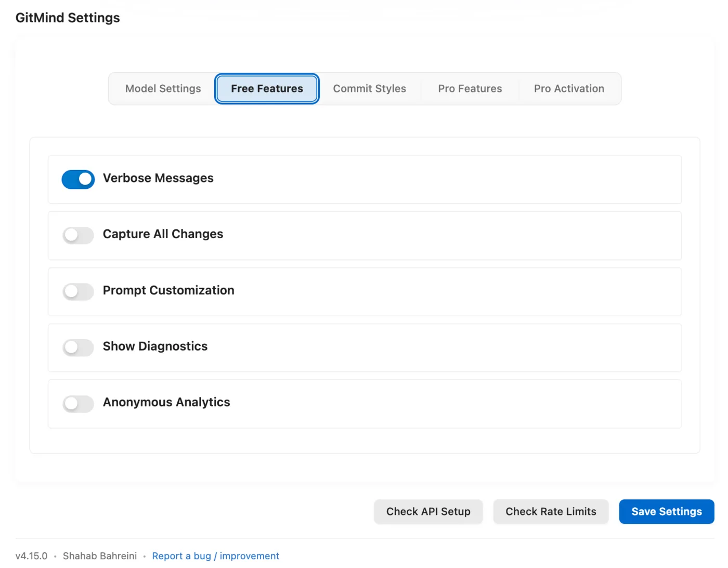Open the Report a bug / improvement link
Screen dimensions: 728x568
[216, 556]
